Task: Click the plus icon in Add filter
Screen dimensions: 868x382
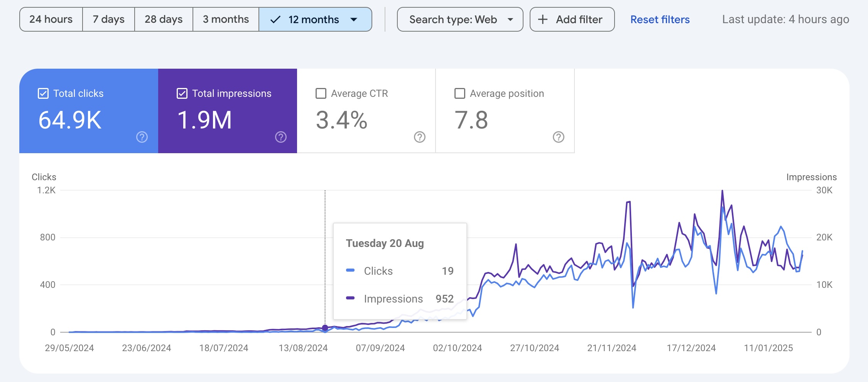Action: pyautogui.click(x=542, y=19)
